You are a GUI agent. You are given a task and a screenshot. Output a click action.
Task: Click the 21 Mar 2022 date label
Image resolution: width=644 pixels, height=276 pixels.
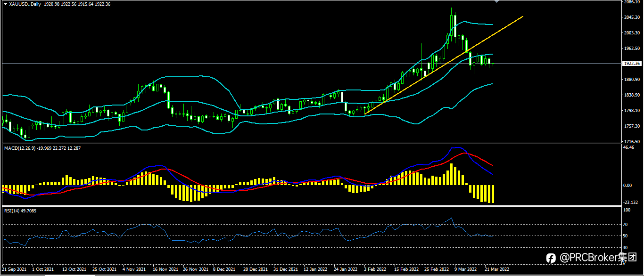[497, 270]
